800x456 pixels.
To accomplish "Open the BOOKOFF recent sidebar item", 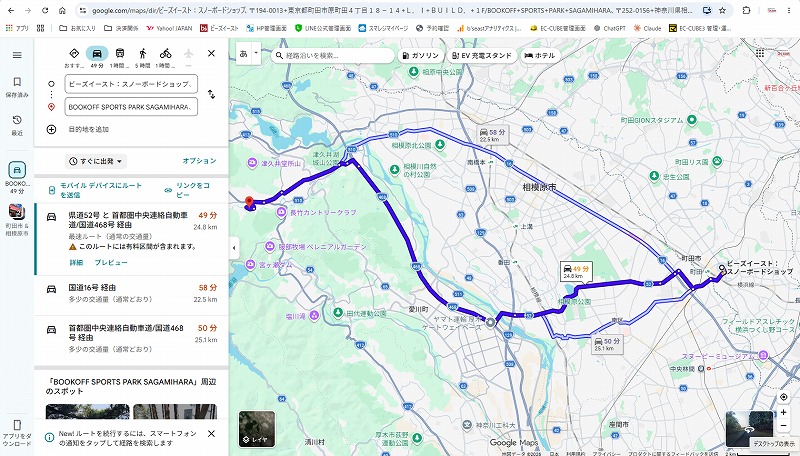I will click(x=17, y=177).
